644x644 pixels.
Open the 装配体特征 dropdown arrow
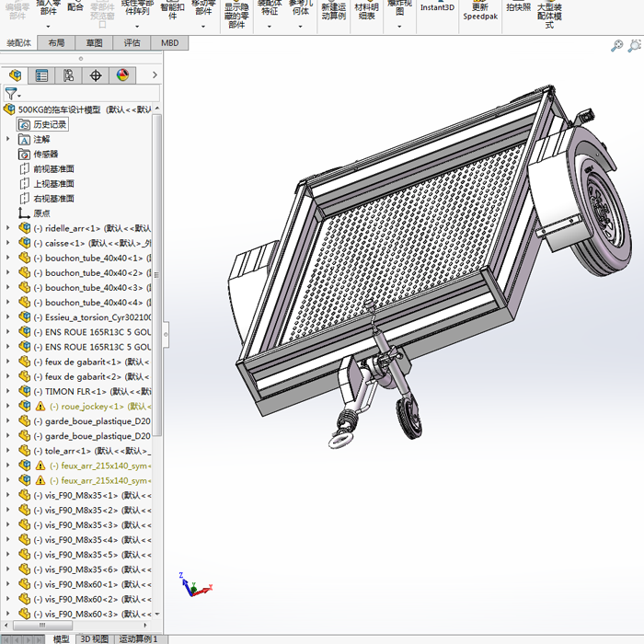[270, 27]
